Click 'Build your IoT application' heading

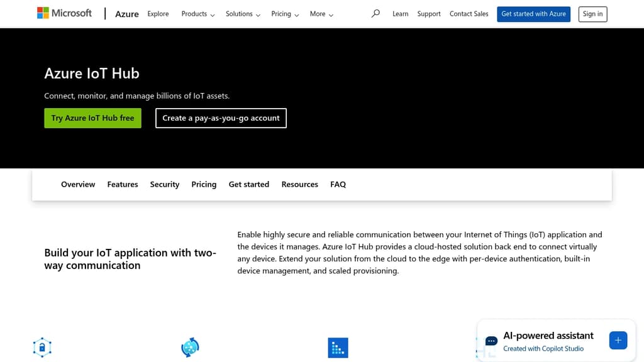coord(130,259)
